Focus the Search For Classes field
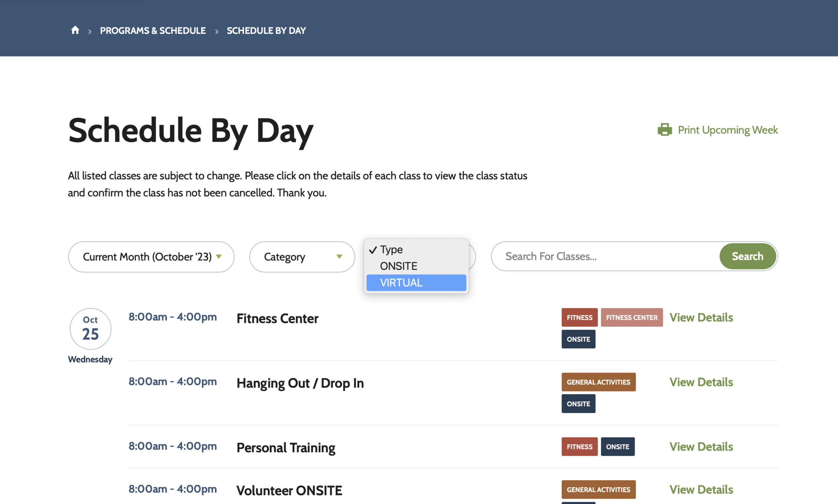 (606, 256)
